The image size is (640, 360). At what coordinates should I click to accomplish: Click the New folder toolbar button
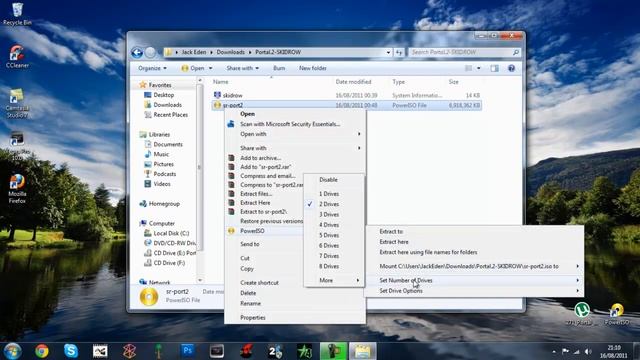click(313, 68)
